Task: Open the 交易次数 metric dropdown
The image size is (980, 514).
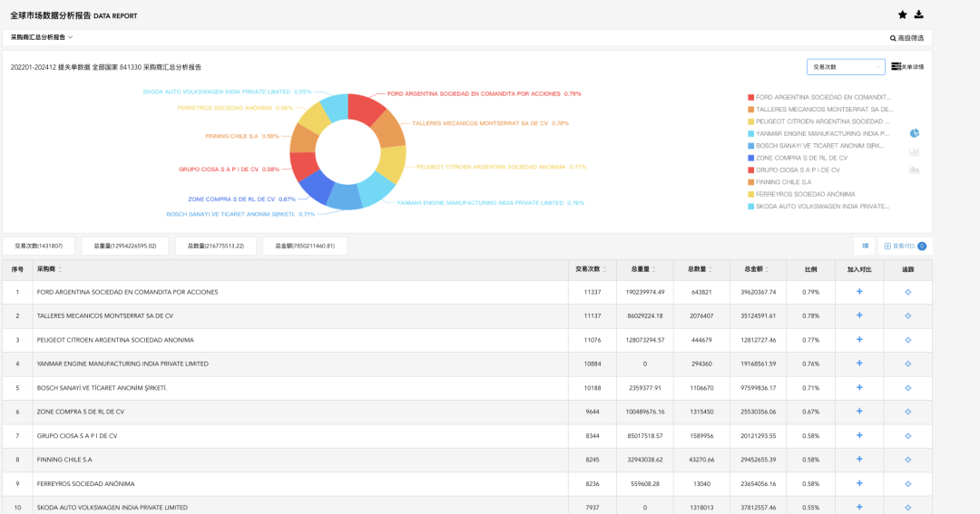Action: [846, 67]
